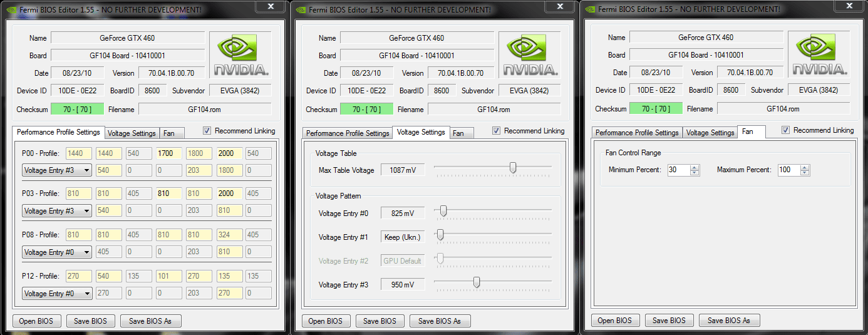Increase Maximum Percent with up arrow
The image size is (868, 335).
(x=805, y=167)
